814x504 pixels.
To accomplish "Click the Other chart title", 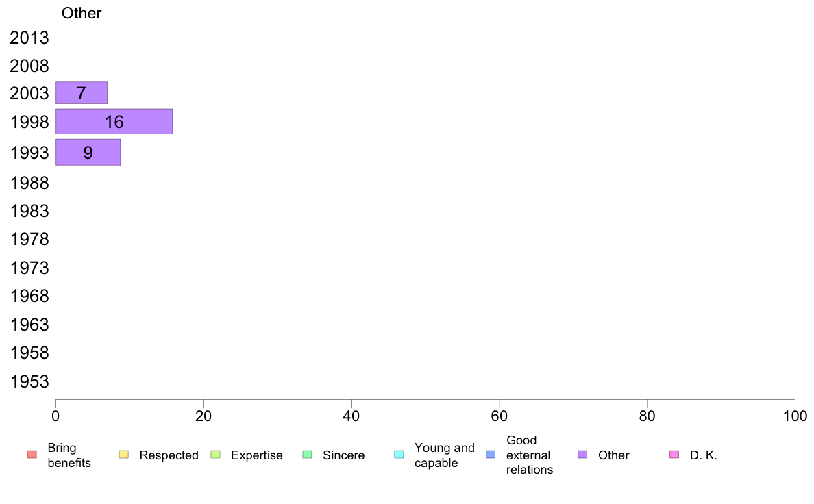I will click(82, 14).
